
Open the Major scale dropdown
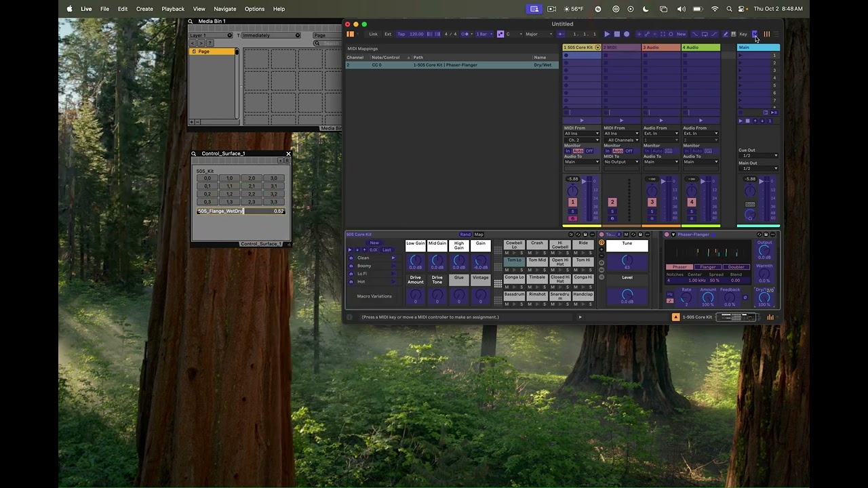tap(539, 34)
